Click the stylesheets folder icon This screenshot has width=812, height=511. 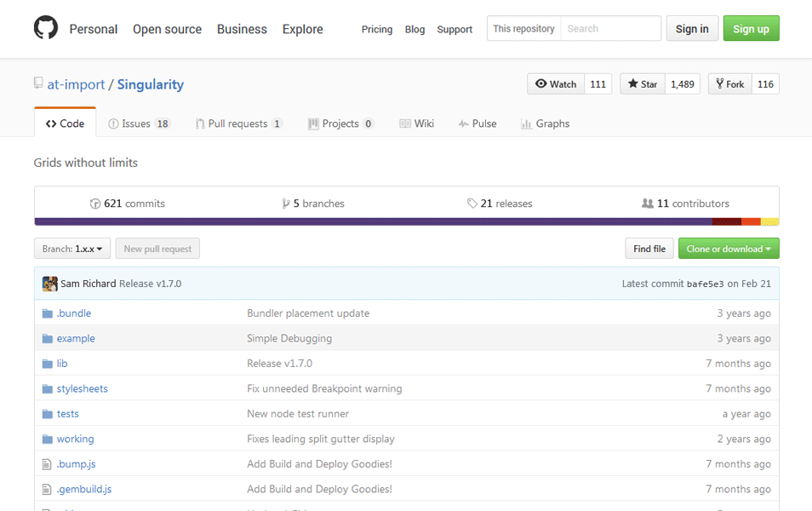49,388
